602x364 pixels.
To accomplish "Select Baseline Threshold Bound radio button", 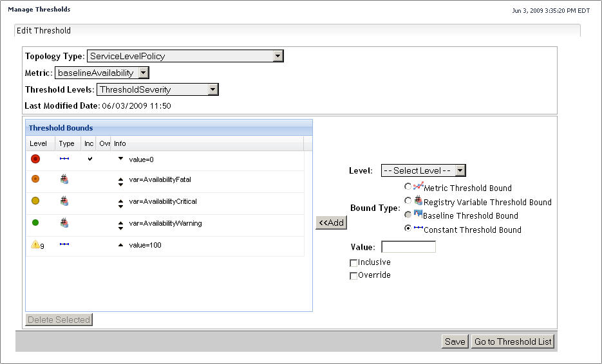I will pyautogui.click(x=408, y=214).
